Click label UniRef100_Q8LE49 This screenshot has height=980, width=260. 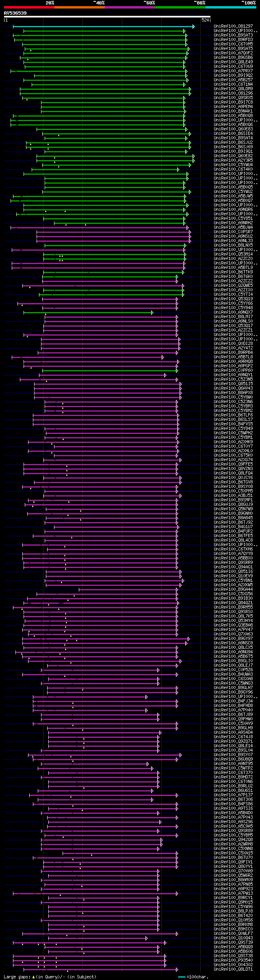[x=233, y=62]
